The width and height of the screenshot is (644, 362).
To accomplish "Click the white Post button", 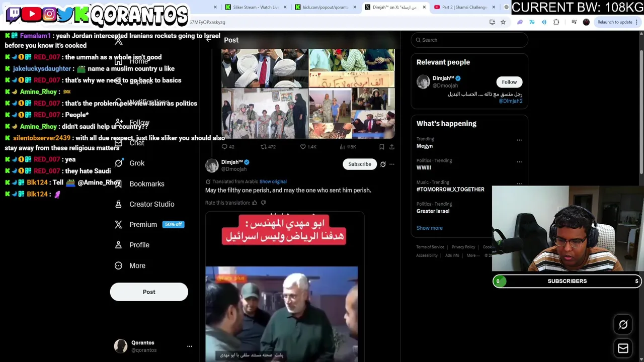I will pos(149,292).
